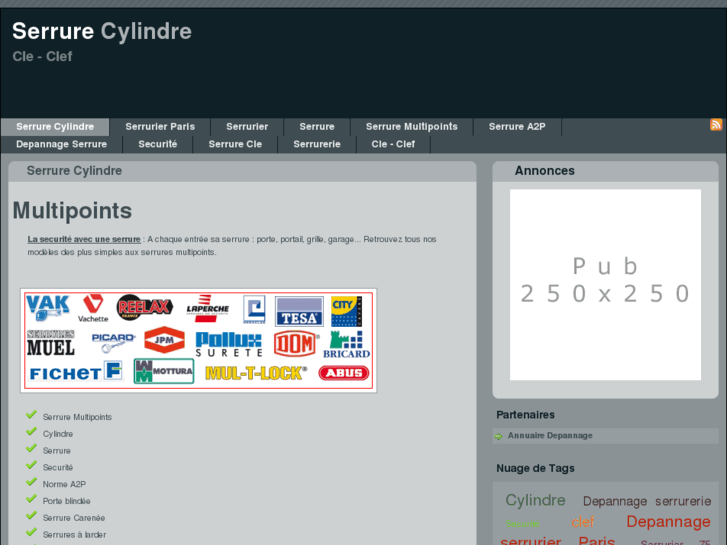
Task: Click the Fichet brand logo
Action: point(76,372)
